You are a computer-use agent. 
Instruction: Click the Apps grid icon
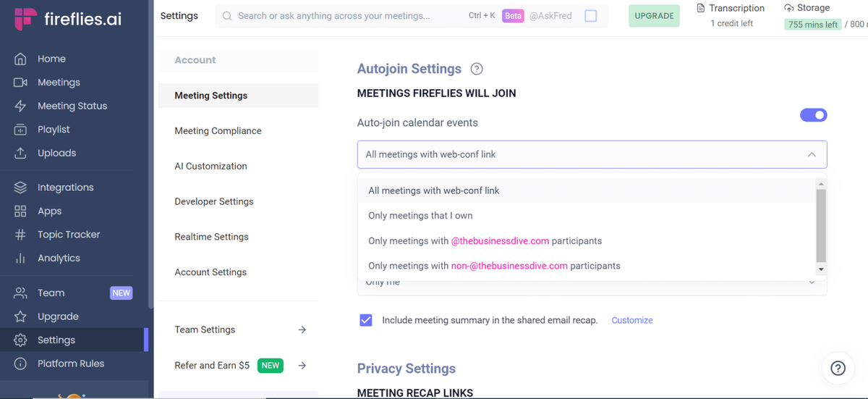20,211
